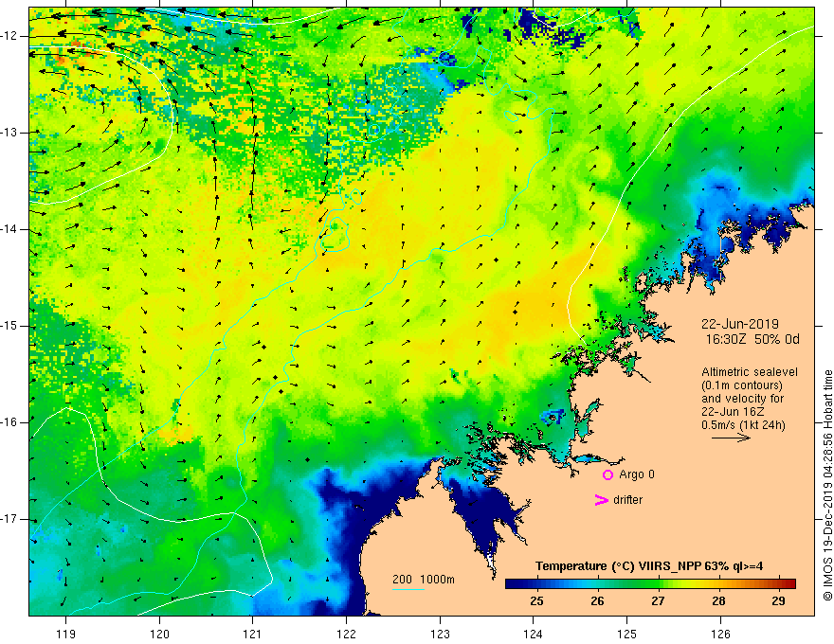Click the 'and velocity for' text
The width and height of the screenshot is (834, 644).
[x=742, y=399]
